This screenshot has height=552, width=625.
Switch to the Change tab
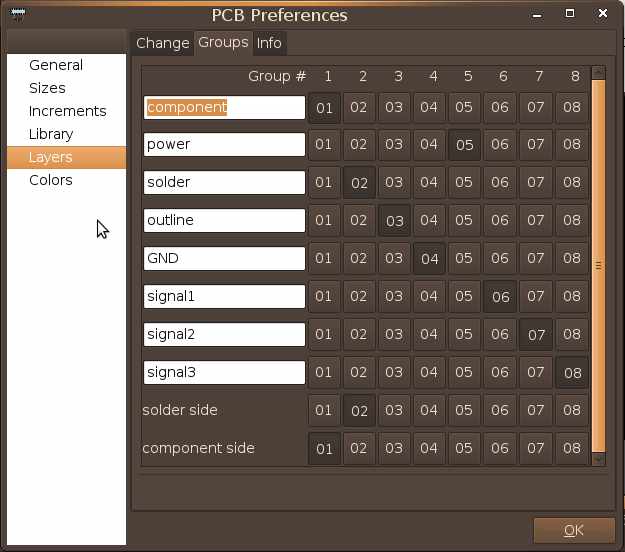coord(162,43)
